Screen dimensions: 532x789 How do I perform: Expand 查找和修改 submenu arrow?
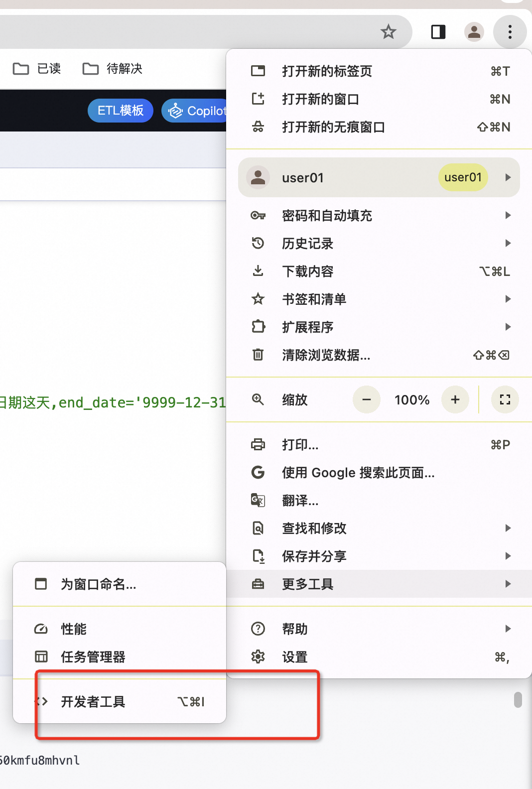pos(508,528)
